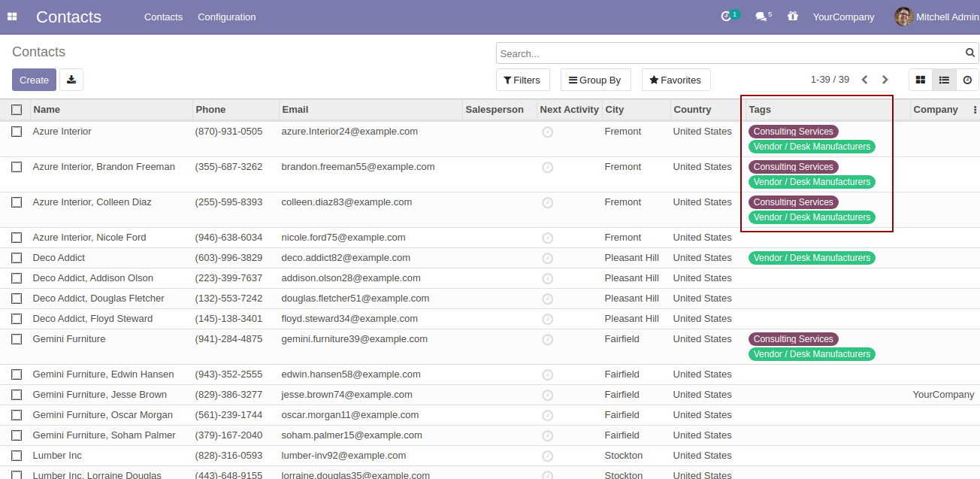
Task: Check the Brandon Freeman row checkbox
Action: click(x=17, y=167)
